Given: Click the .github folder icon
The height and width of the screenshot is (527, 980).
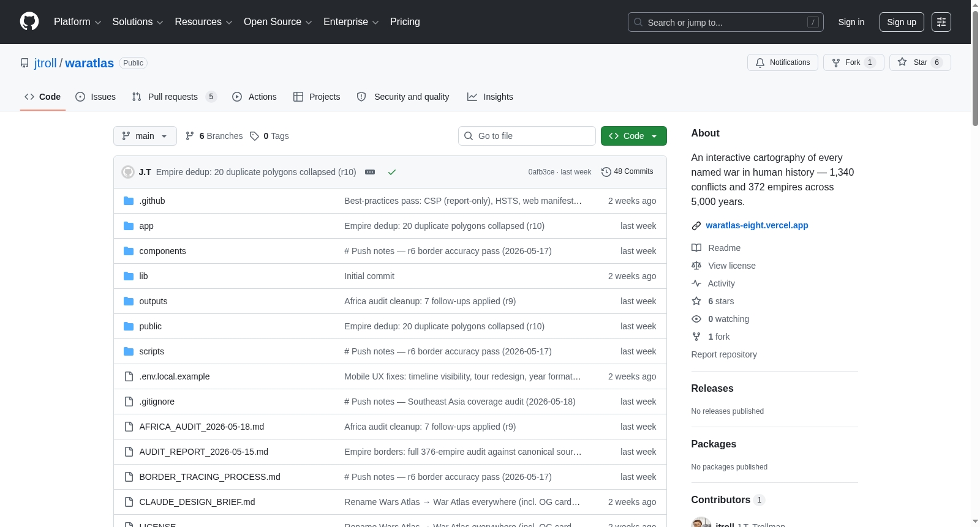Looking at the screenshot, I should 129,201.
